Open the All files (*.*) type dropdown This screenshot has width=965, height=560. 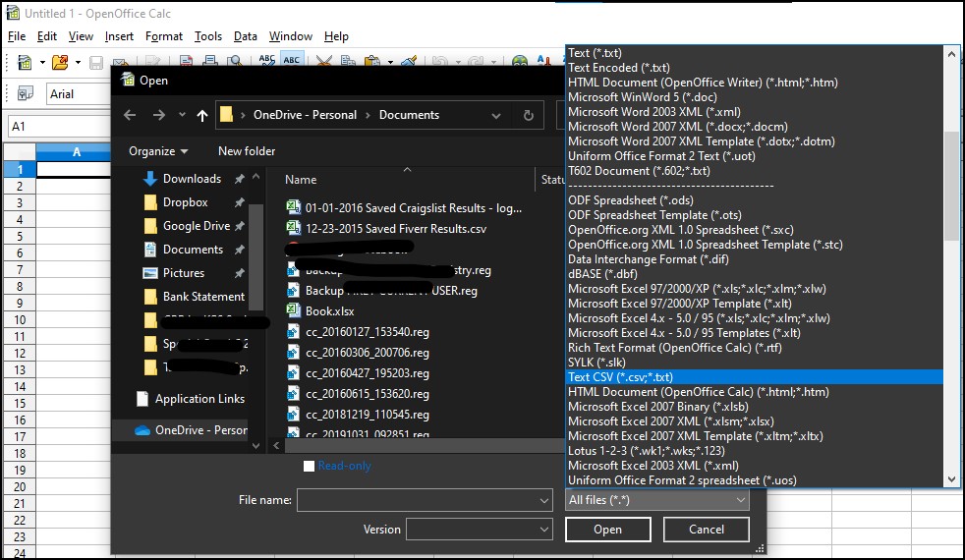pos(656,500)
